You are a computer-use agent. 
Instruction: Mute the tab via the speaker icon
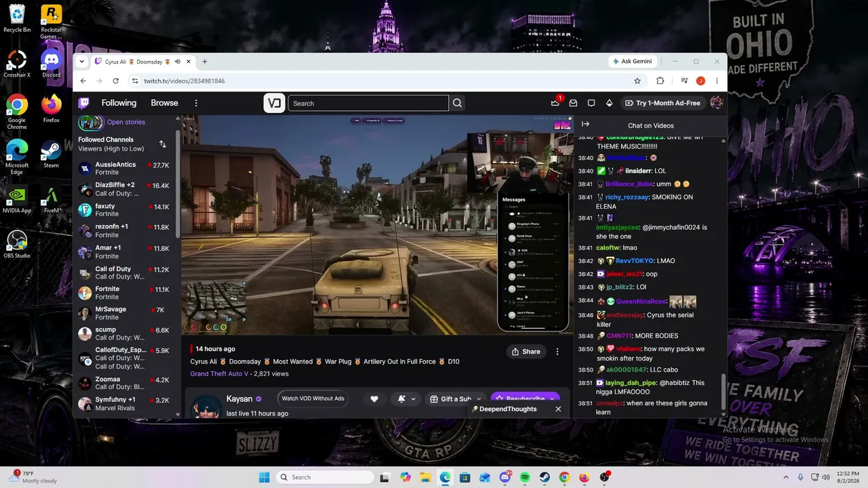coord(178,62)
